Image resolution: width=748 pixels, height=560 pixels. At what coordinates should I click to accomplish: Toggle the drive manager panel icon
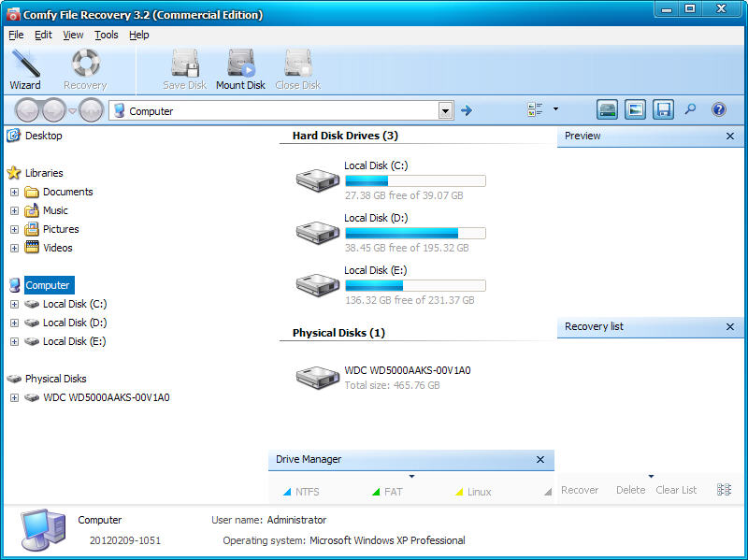608,109
